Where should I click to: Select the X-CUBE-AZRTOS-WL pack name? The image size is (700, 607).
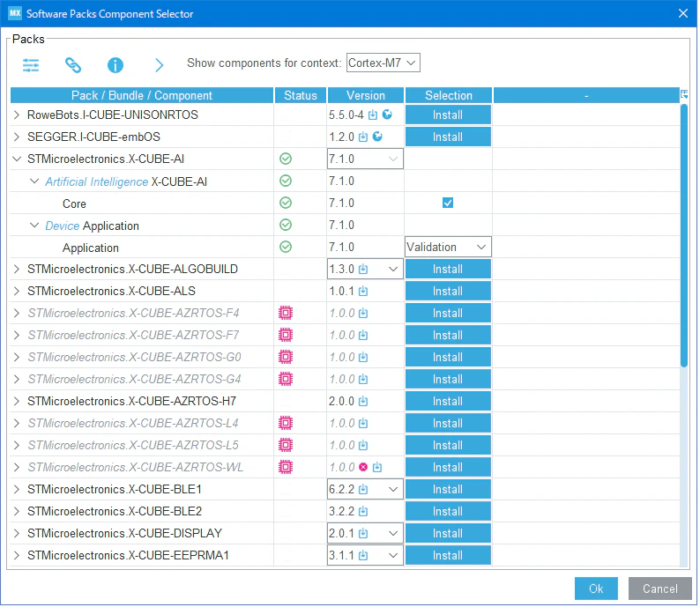[135, 468]
